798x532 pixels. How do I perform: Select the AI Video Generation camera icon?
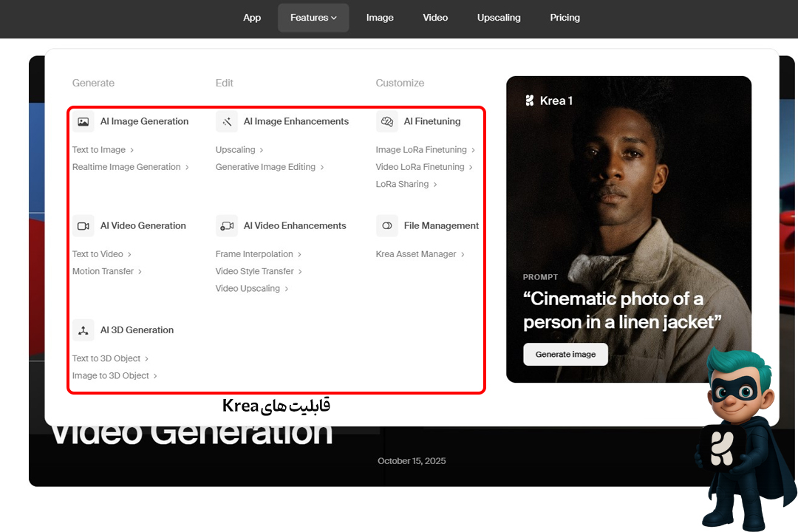click(x=83, y=225)
